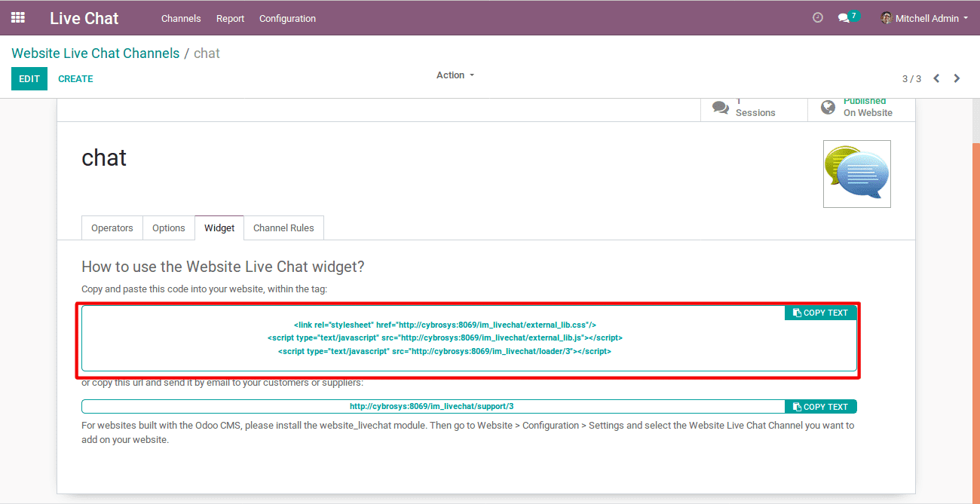
Task: Open the Report menu
Action: (x=230, y=18)
